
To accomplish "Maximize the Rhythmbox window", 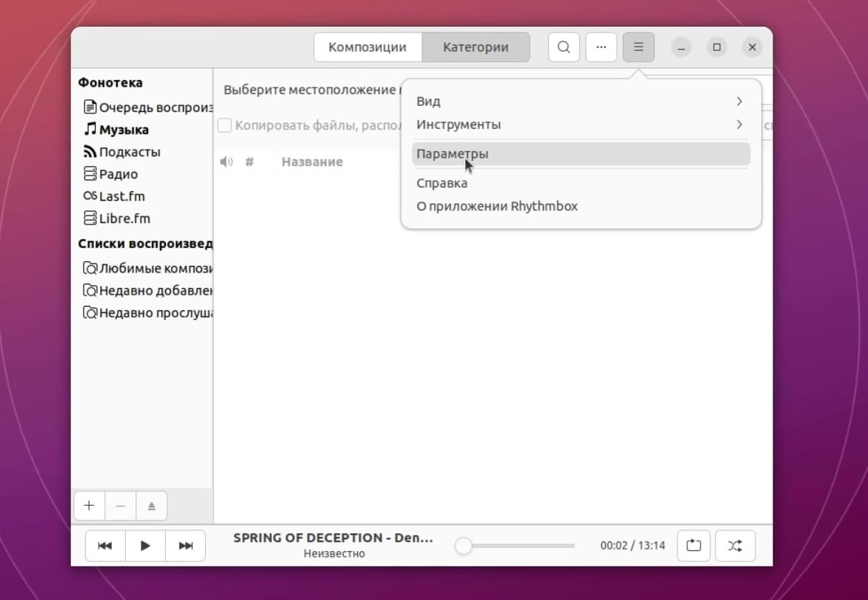I will (717, 47).
